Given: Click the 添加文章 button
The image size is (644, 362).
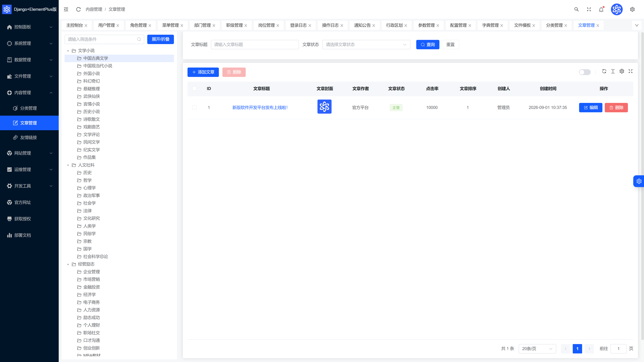Looking at the screenshot, I should 203,72.
